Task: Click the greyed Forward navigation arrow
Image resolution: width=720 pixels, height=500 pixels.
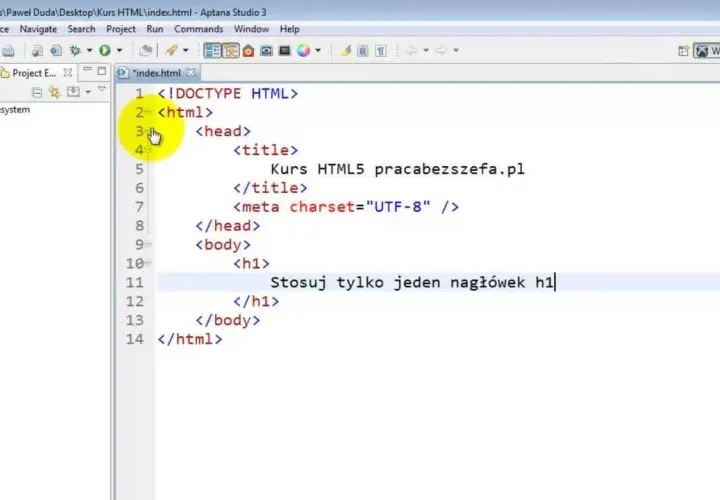Action: (x=441, y=51)
